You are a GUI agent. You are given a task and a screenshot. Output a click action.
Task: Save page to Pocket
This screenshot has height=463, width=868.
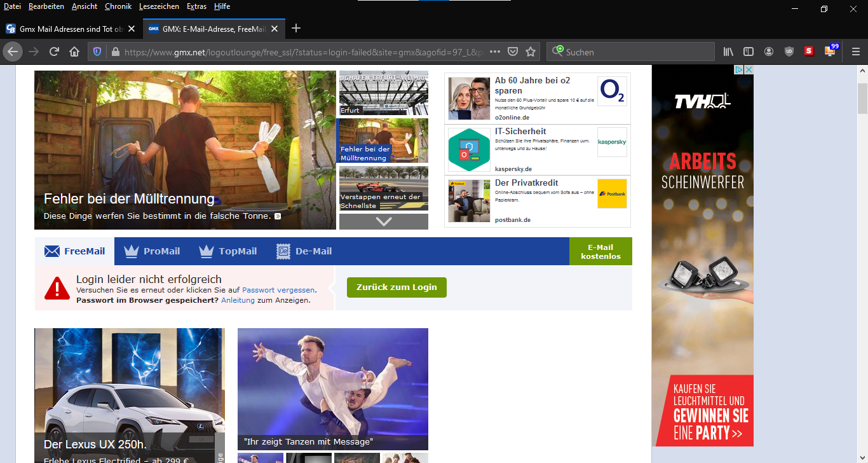(x=513, y=52)
